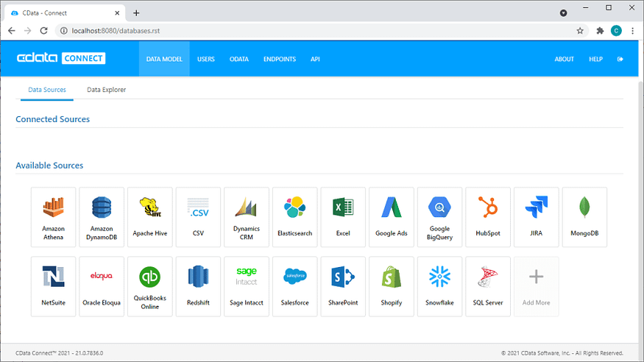
Task: Click the CData Connect logo
Action: [61, 58]
